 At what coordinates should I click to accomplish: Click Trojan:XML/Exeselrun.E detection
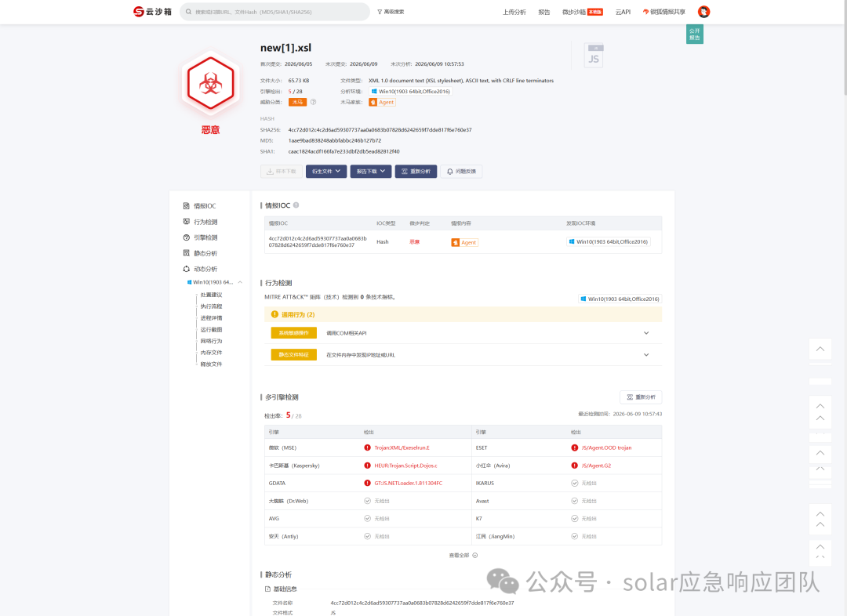(x=402, y=448)
